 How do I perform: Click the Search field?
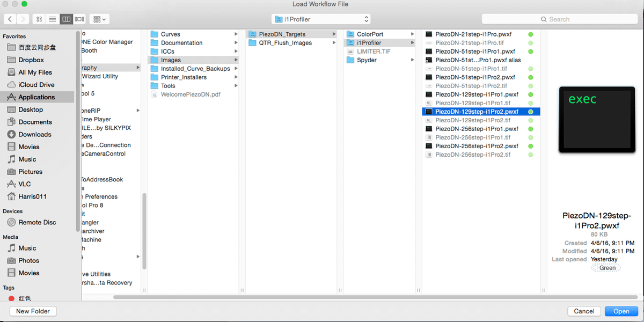(x=560, y=19)
